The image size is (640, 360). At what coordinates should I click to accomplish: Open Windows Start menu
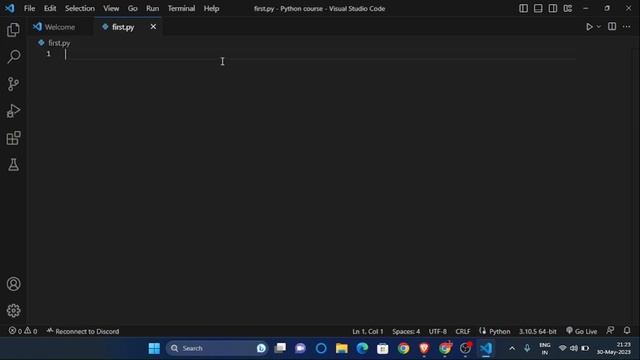point(154,348)
